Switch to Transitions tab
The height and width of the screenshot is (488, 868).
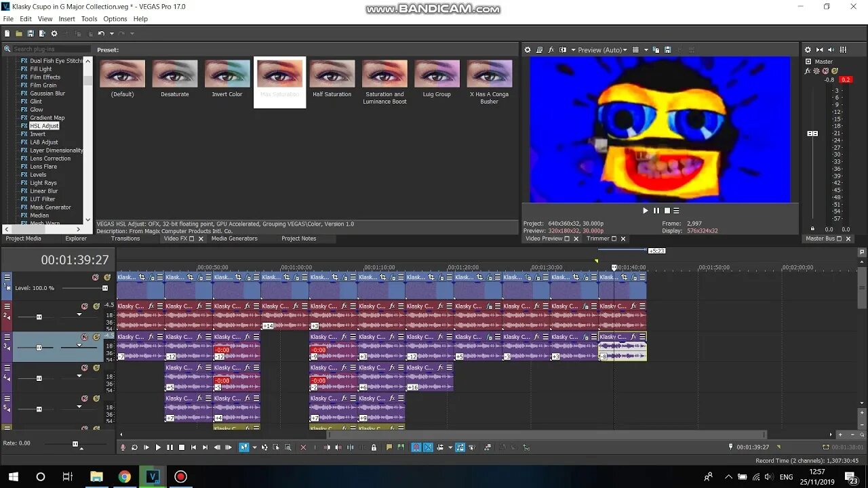click(125, 239)
